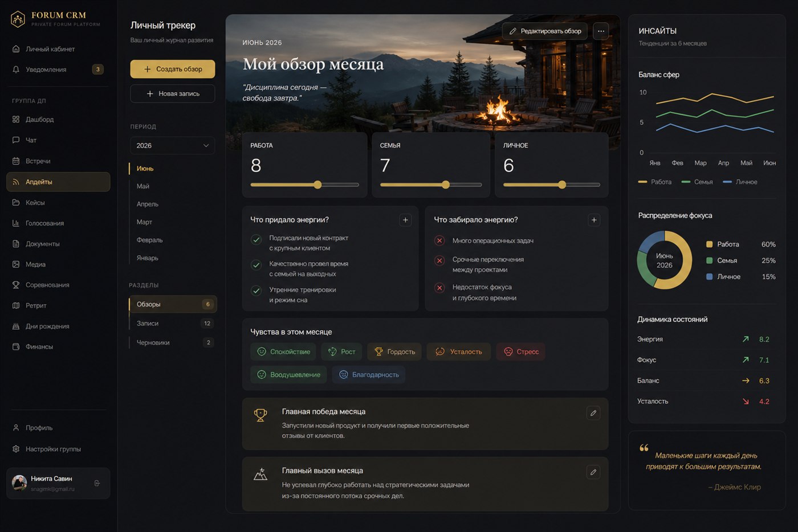The width and height of the screenshot is (798, 532).
Task: Open Уведомления bell icon
Action: tap(16, 69)
